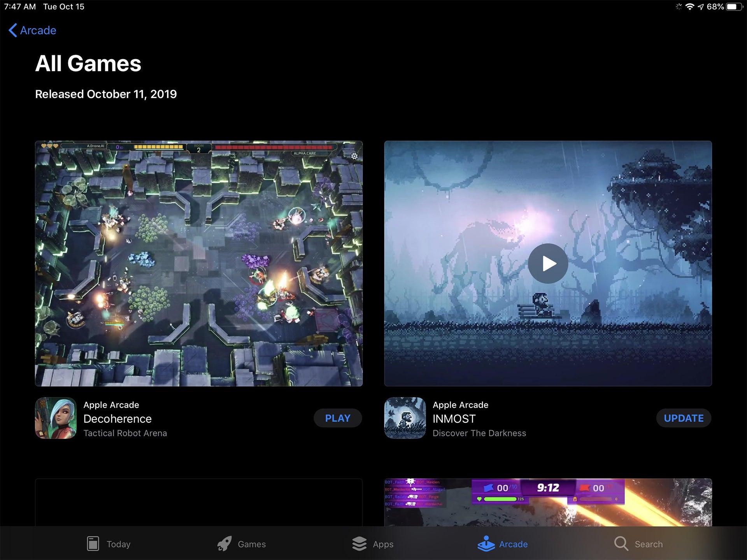The height and width of the screenshot is (560, 747).
Task: Open the INMOST app icon
Action: click(x=405, y=418)
